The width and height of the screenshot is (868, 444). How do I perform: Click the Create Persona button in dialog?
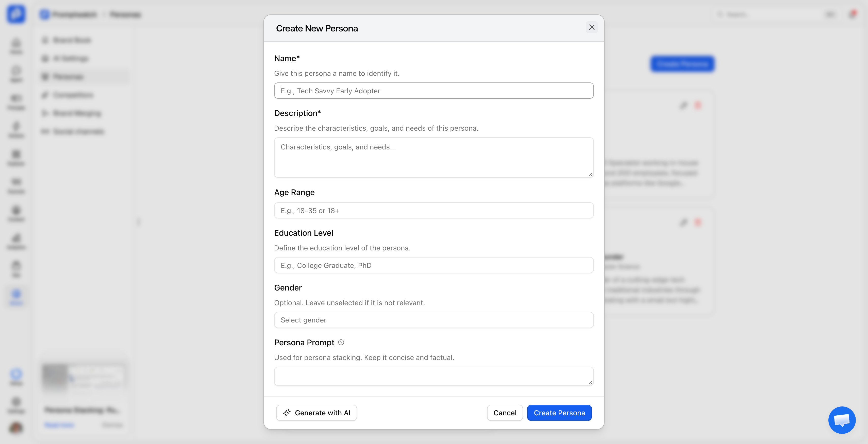tap(559, 413)
